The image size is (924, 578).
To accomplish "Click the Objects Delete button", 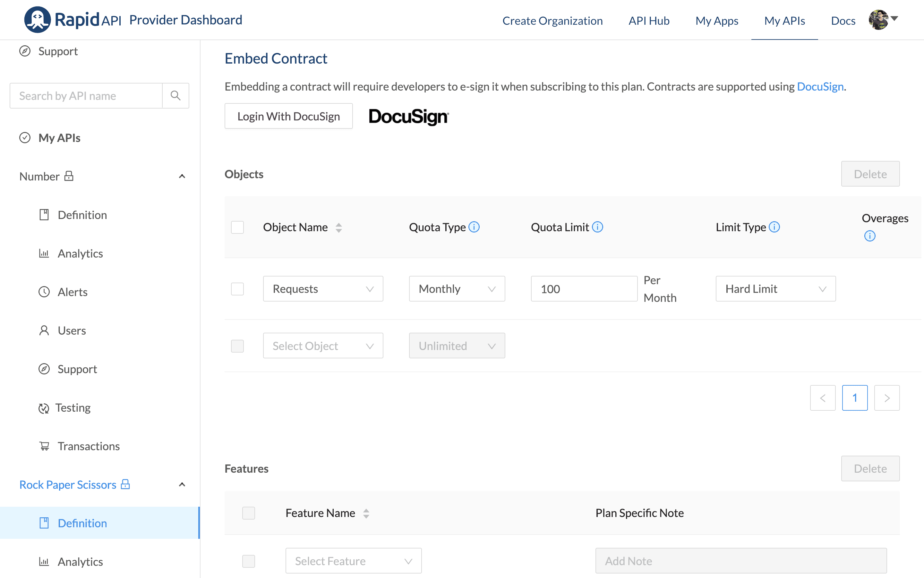I will (x=870, y=174).
